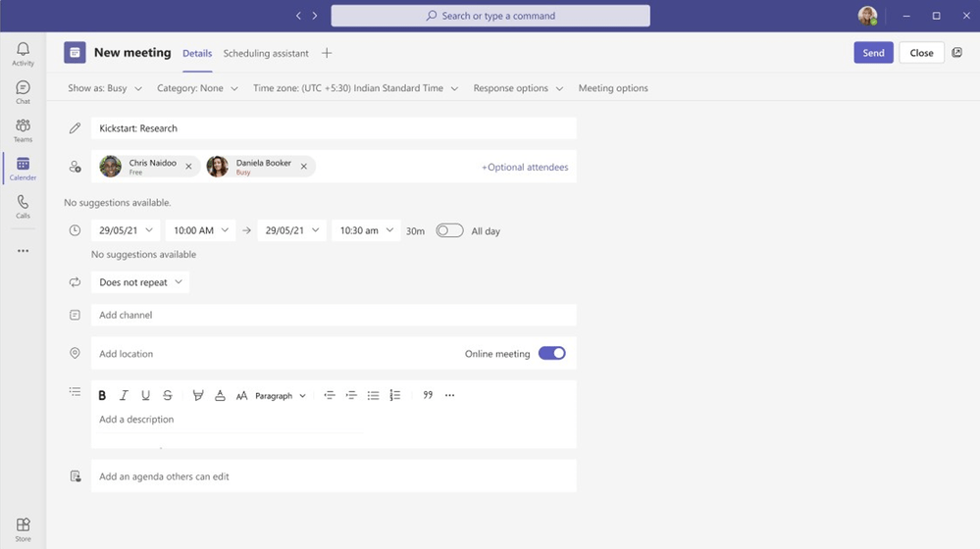Open the Does not repeat dropdown
The height and width of the screenshot is (549, 980).
[x=140, y=282]
